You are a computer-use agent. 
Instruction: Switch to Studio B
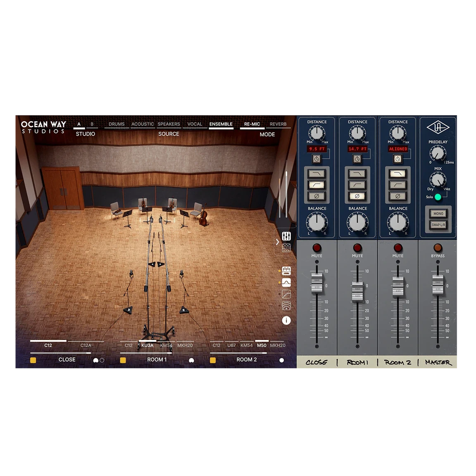92,124
